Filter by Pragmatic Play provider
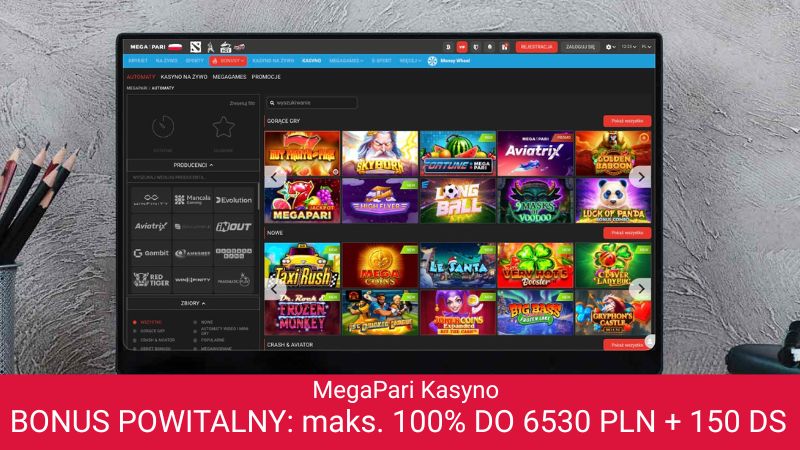This screenshot has height=450, width=800. click(x=234, y=280)
